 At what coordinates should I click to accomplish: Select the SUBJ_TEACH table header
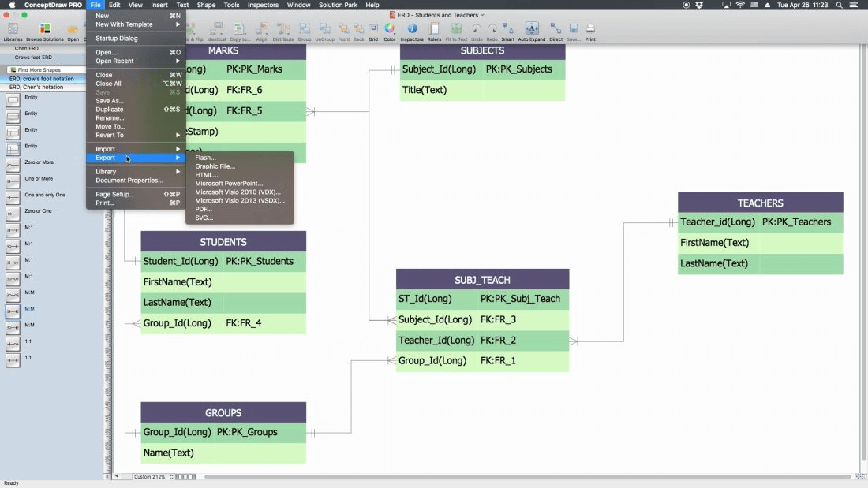pos(482,279)
